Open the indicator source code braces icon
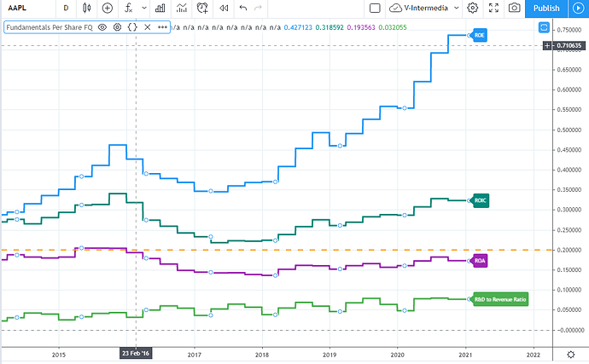 (x=132, y=26)
